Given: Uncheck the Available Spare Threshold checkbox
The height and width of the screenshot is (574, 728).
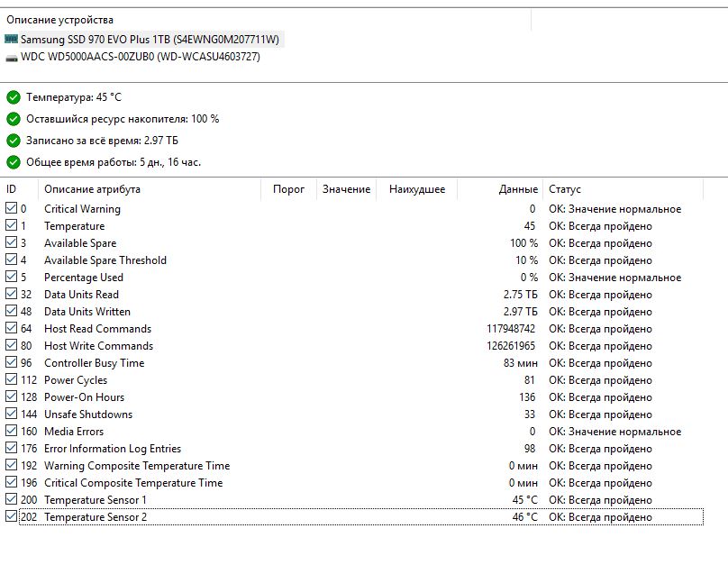Looking at the screenshot, I should pos(11,260).
